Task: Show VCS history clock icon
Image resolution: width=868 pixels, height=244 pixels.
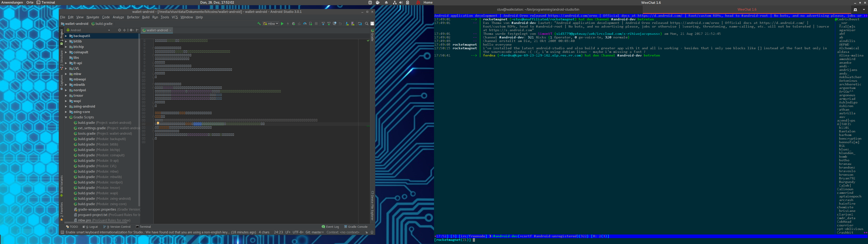Action: point(335,23)
